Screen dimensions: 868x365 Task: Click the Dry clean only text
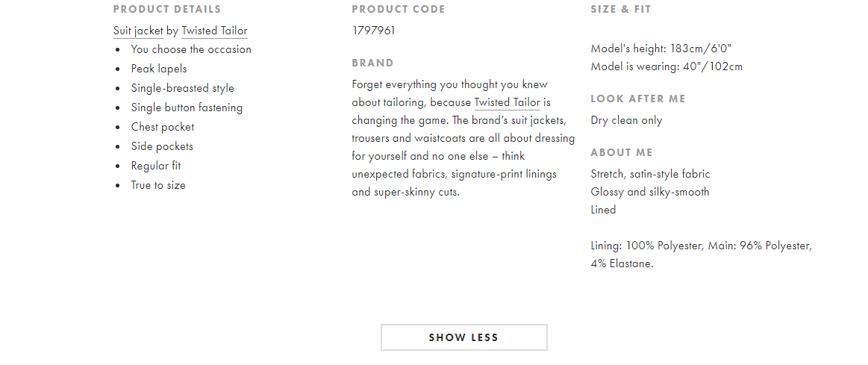coord(627,120)
